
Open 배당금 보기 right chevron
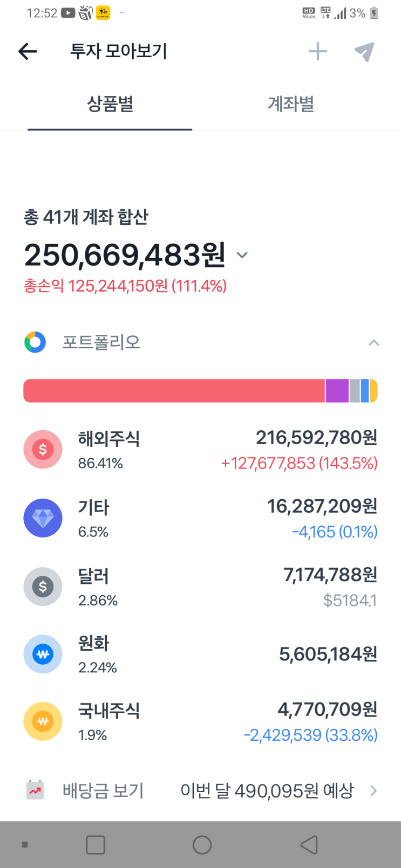point(373,791)
